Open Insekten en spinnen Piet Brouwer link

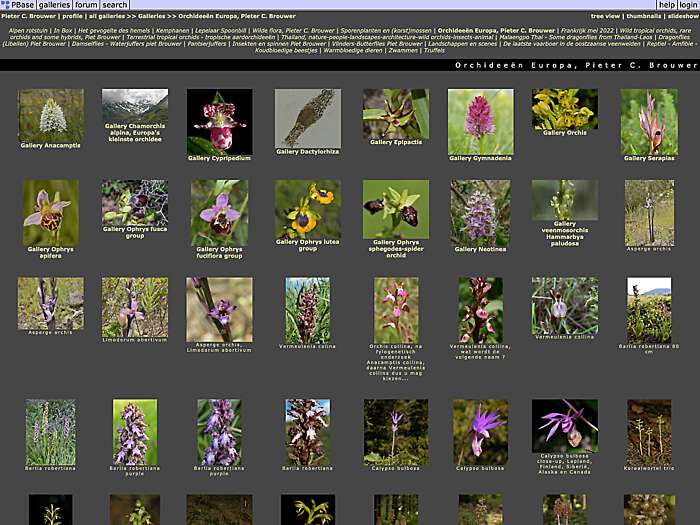coord(279,44)
